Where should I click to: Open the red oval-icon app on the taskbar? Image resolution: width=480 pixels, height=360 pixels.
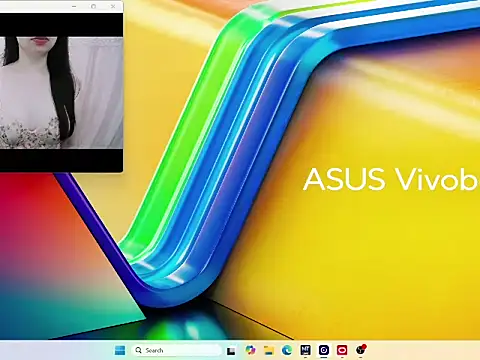click(342, 350)
